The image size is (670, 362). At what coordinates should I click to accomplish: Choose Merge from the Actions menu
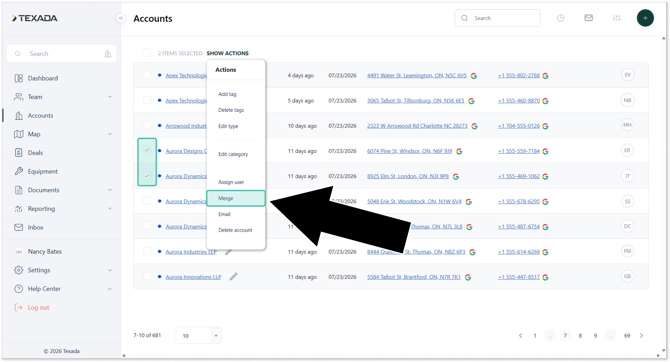[x=236, y=198]
